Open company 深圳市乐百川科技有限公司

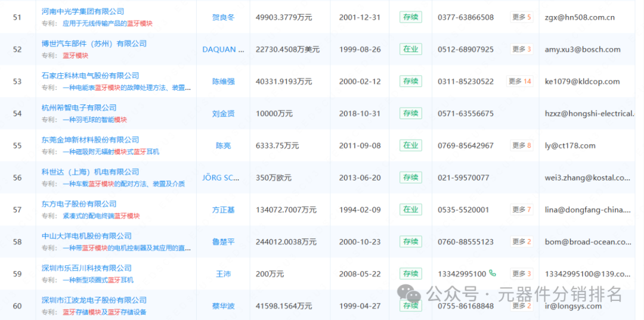click(x=86, y=268)
